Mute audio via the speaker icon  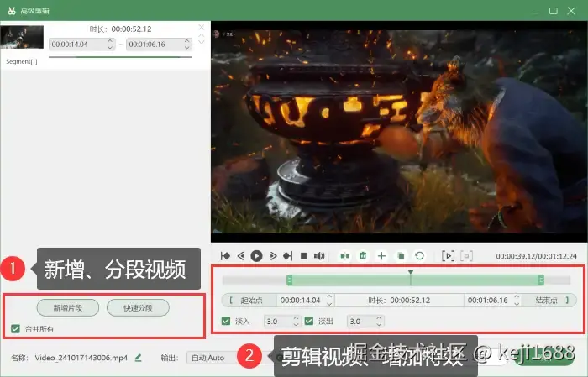(319, 256)
